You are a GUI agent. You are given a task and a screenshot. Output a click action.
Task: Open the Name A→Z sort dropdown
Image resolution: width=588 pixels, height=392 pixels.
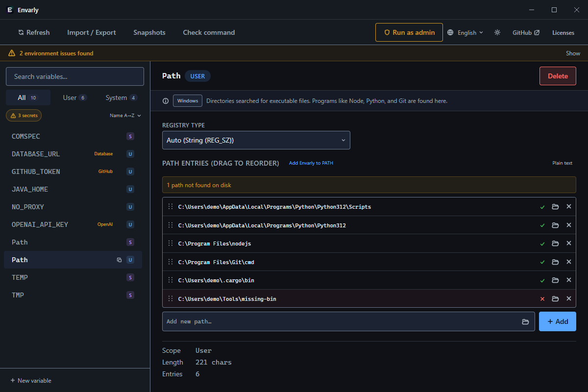click(125, 116)
